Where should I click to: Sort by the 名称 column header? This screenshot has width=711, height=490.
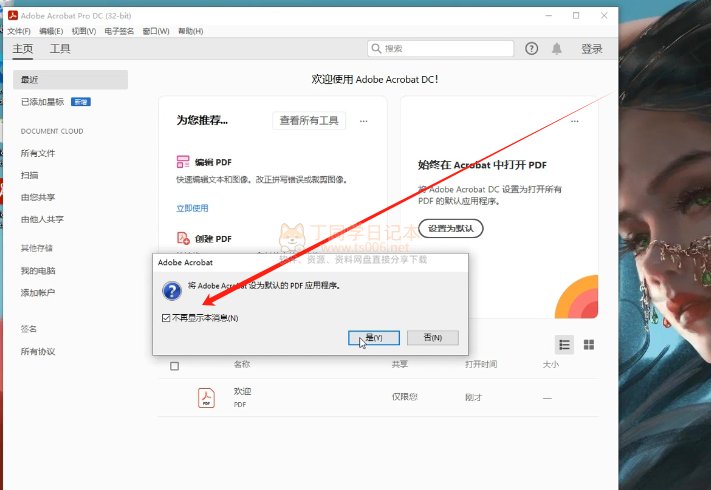242,364
